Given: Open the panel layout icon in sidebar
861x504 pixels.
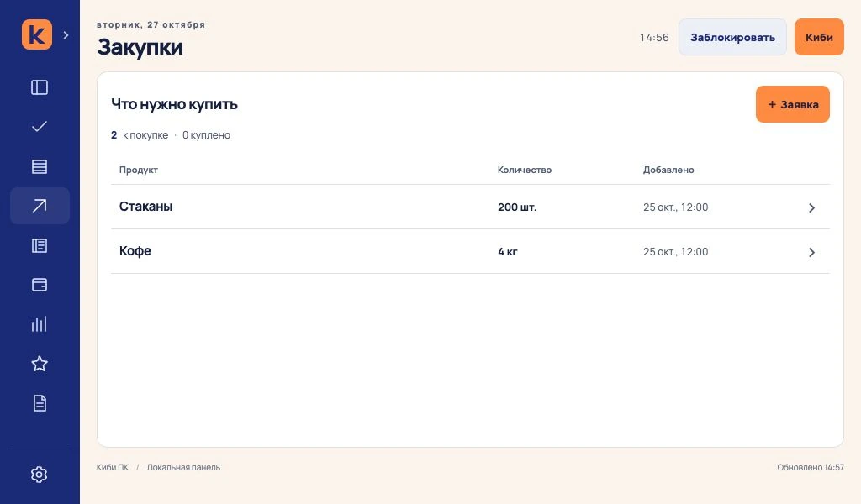Looking at the screenshot, I should tap(40, 87).
